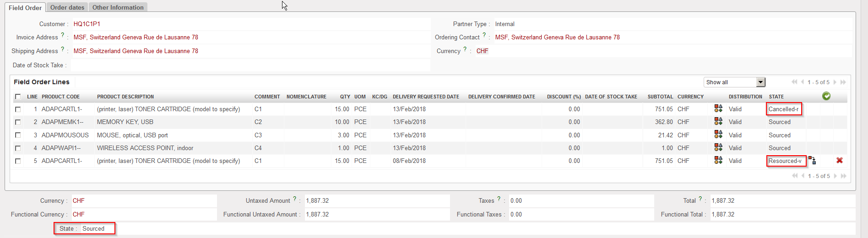Jump to last page arrow below table
868x238 pixels.
(x=843, y=176)
